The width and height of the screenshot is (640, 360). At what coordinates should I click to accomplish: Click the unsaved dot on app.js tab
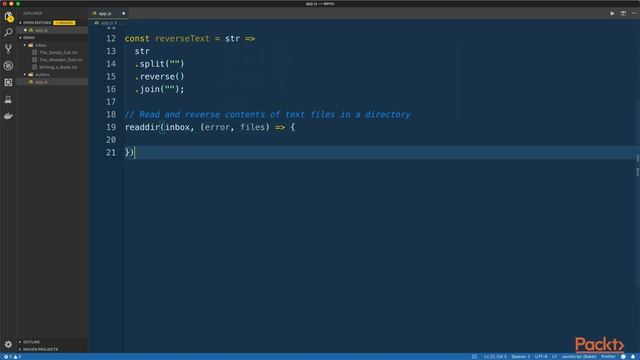[x=123, y=13]
